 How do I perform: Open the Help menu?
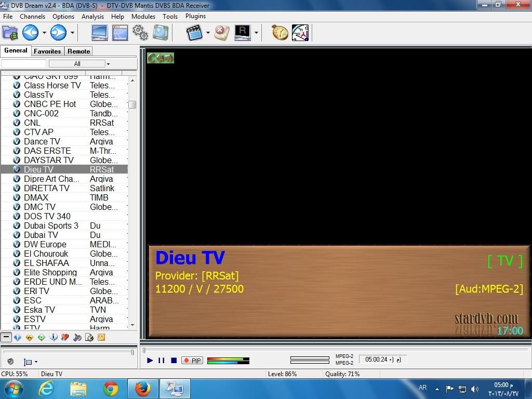coord(117,16)
